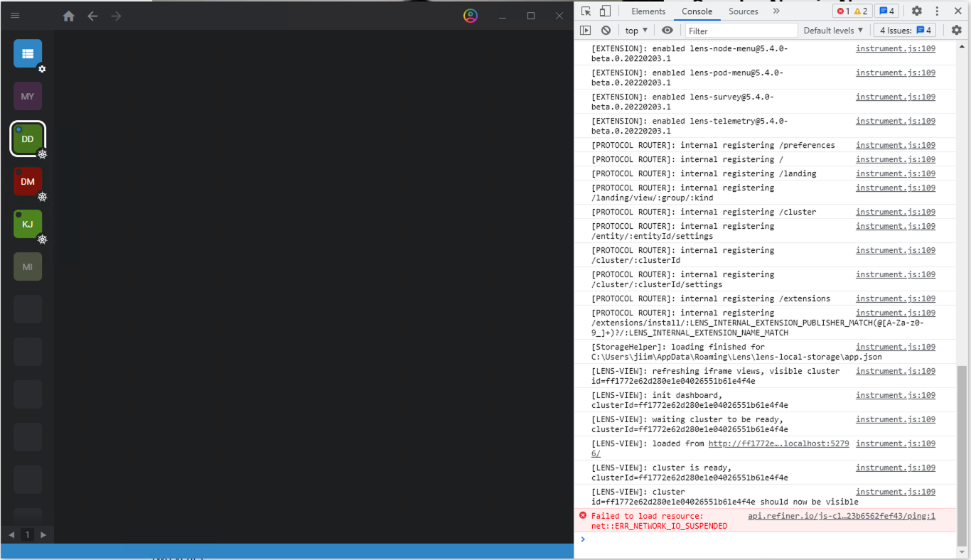Open the KJ cluster in hotbar
This screenshot has height=560, width=971.
[28, 224]
